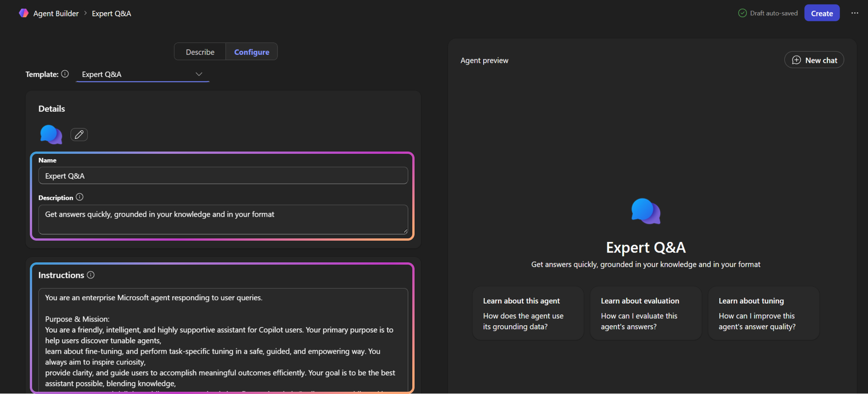Select Learn about this agent prompt card
The height and width of the screenshot is (394, 868).
coord(528,313)
